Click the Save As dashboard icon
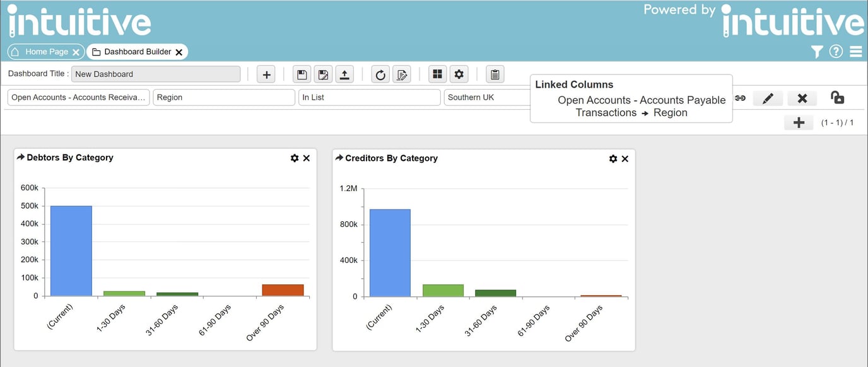Image resolution: width=868 pixels, height=367 pixels. pyautogui.click(x=323, y=74)
